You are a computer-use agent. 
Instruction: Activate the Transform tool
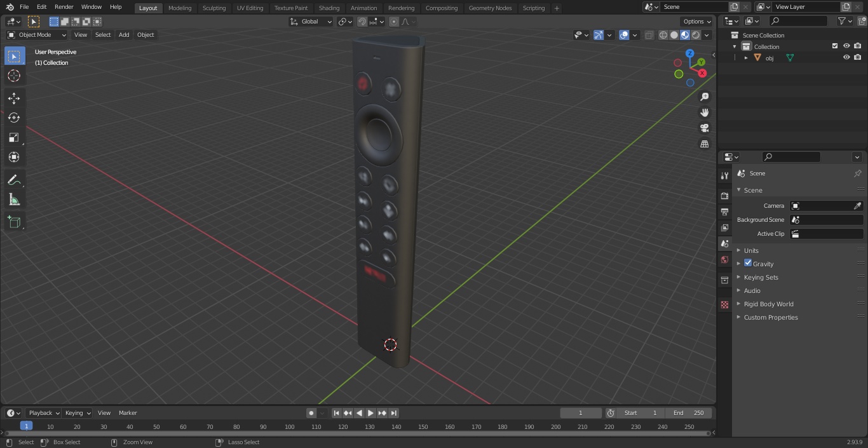tap(14, 157)
